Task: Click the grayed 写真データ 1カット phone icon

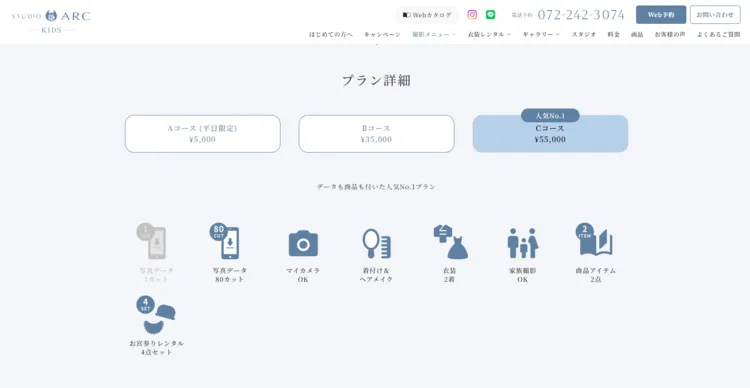Action: (x=152, y=242)
